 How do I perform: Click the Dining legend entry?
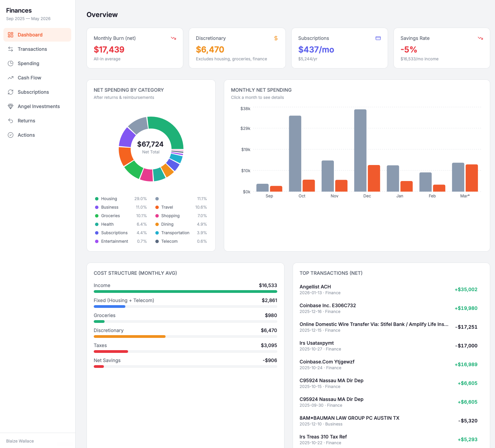pyautogui.click(x=181, y=224)
